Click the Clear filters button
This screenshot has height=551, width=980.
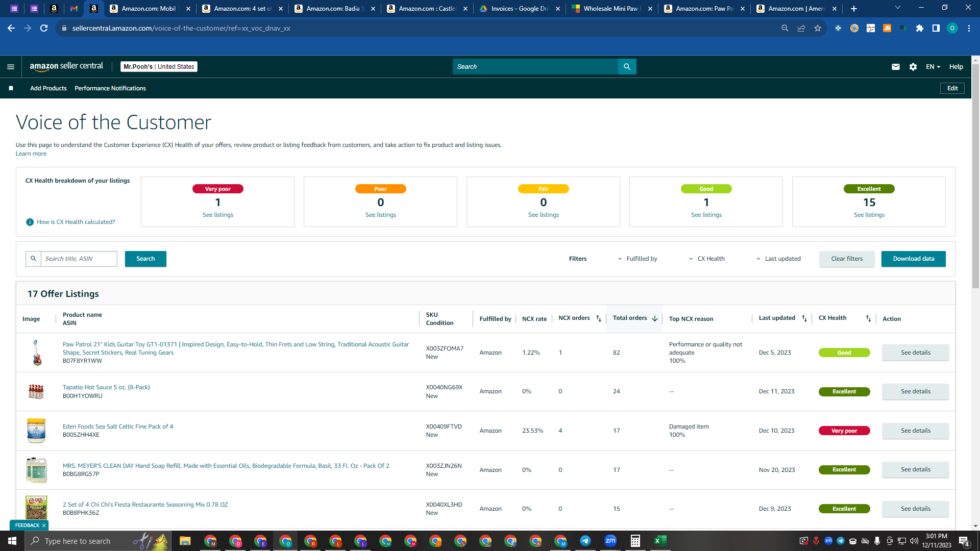click(847, 259)
